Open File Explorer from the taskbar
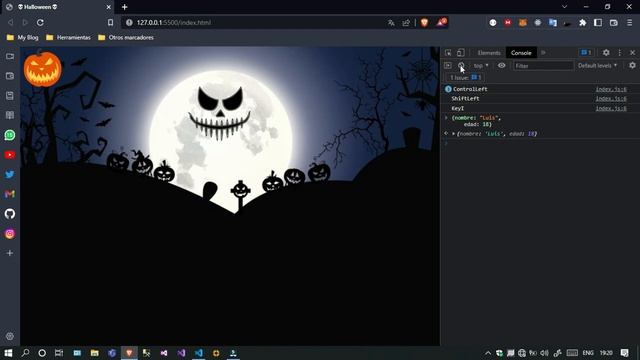Image resolution: width=640 pixels, height=360 pixels. [x=95, y=353]
